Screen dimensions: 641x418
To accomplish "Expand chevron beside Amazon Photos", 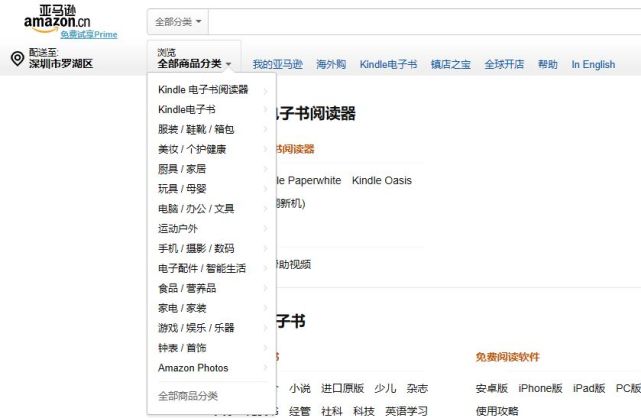I will click(266, 368).
